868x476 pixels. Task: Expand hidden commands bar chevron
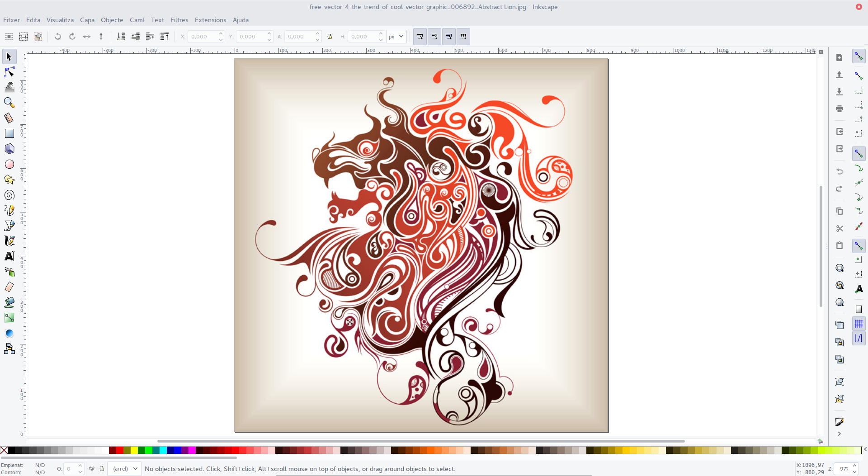click(x=840, y=434)
